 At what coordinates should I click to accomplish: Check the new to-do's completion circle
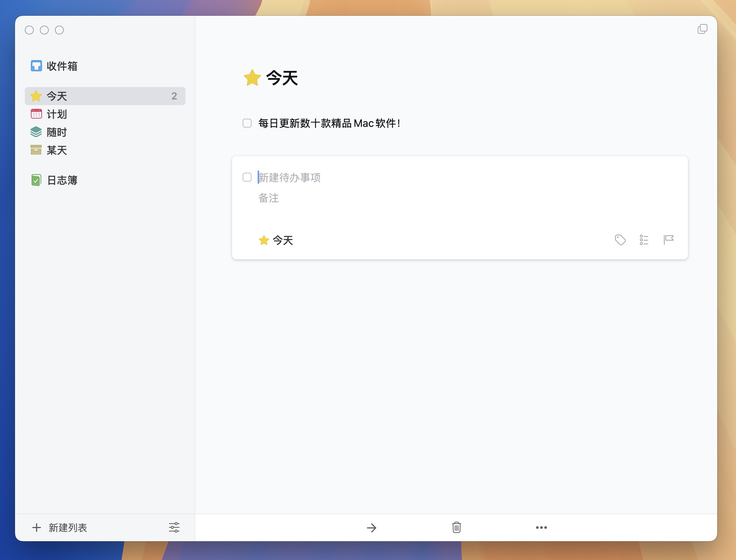[247, 177]
